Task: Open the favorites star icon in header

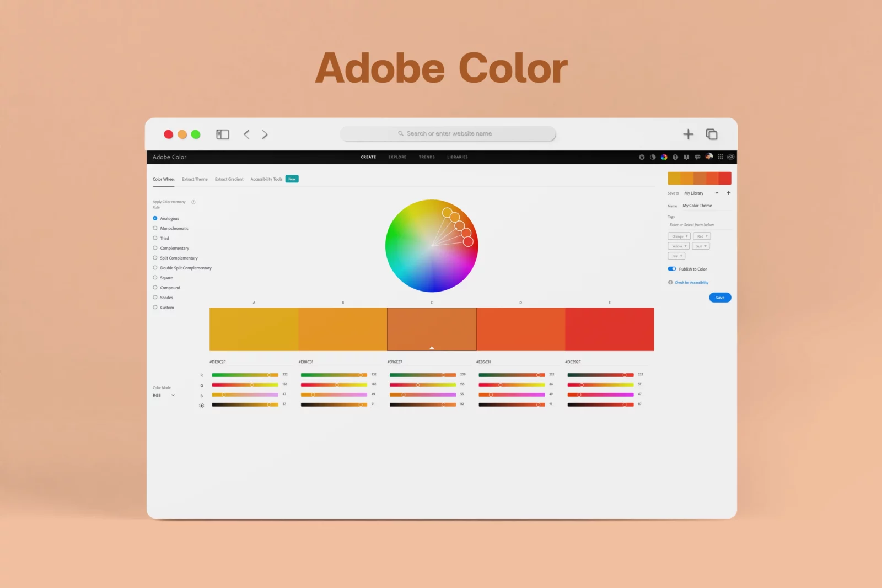Action: point(642,157)
